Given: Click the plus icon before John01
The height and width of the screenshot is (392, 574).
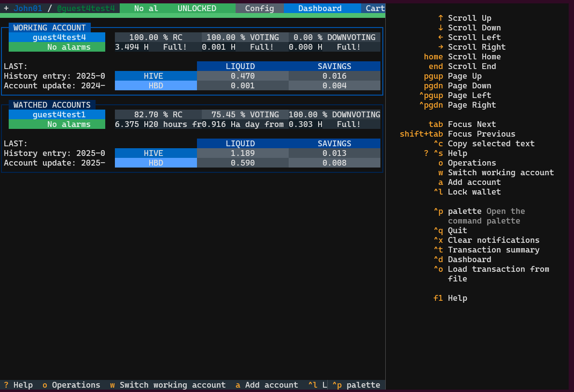Looking at the screenshot, I should [x=6, y=8].
